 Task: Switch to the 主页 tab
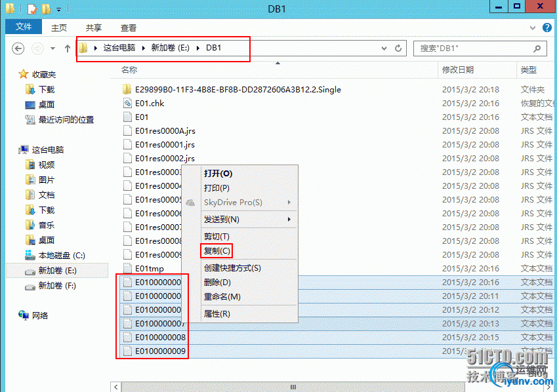(59, 28)
